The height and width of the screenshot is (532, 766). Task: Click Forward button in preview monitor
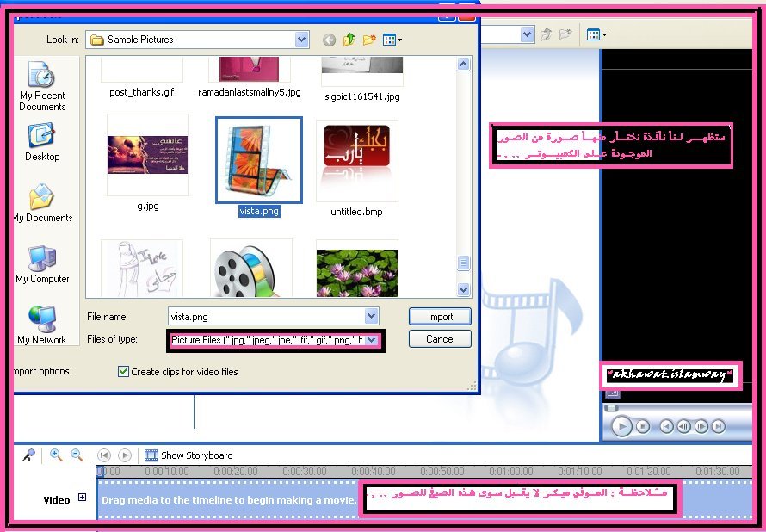pos(718,426)
